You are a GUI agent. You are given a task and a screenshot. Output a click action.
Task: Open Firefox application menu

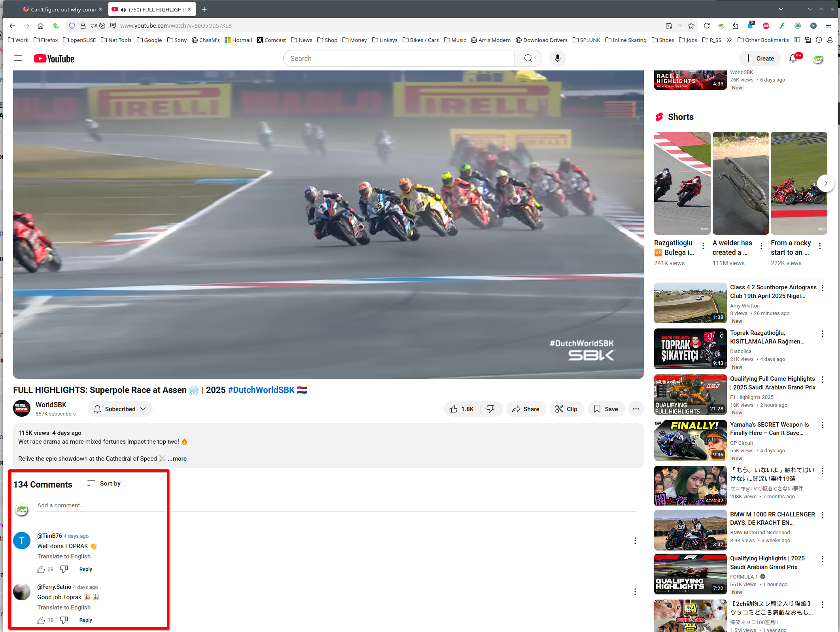(x=828, y=26)
